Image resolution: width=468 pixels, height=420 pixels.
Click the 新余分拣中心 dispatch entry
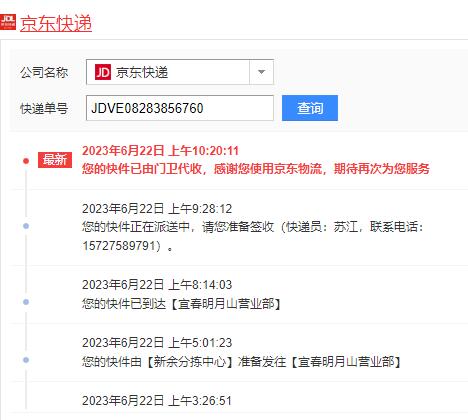[x=242, y=352]
